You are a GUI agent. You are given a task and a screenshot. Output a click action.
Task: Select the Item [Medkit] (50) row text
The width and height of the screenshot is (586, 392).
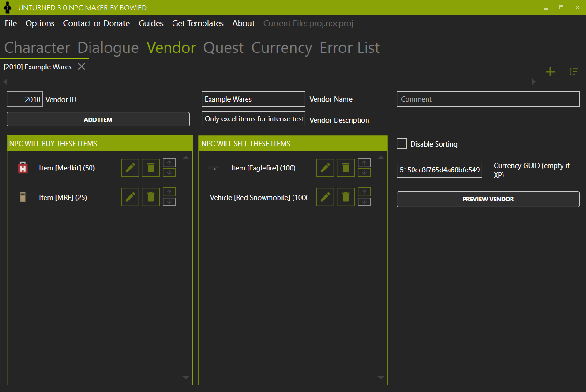[x=67, y=168]
